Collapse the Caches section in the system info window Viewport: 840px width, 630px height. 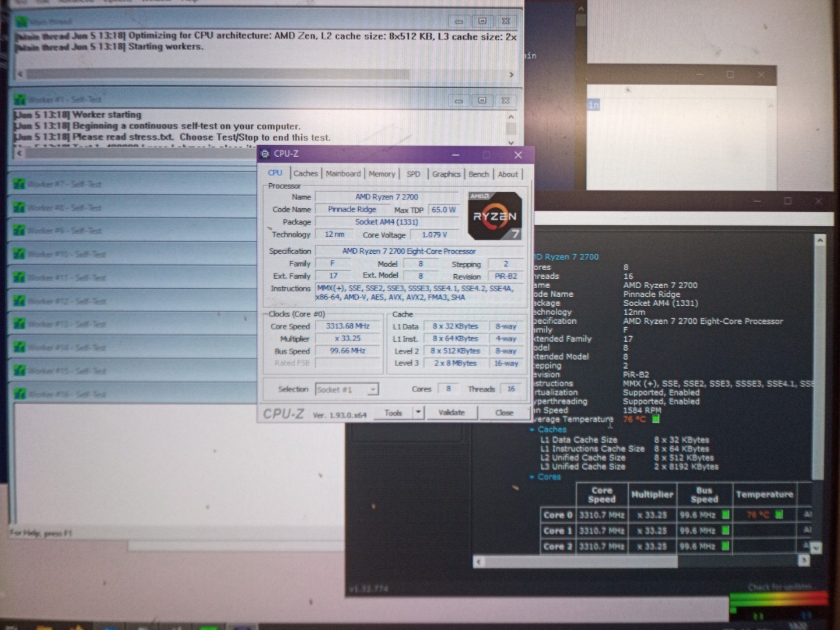[532, 430]
